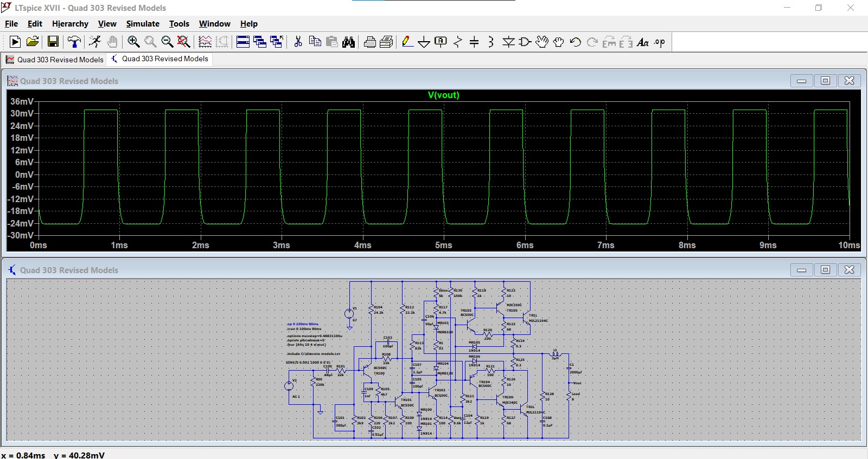The height and width of the screenshot is (459, 868).
Task: Open the Edit menu
Action: (35, 24)
